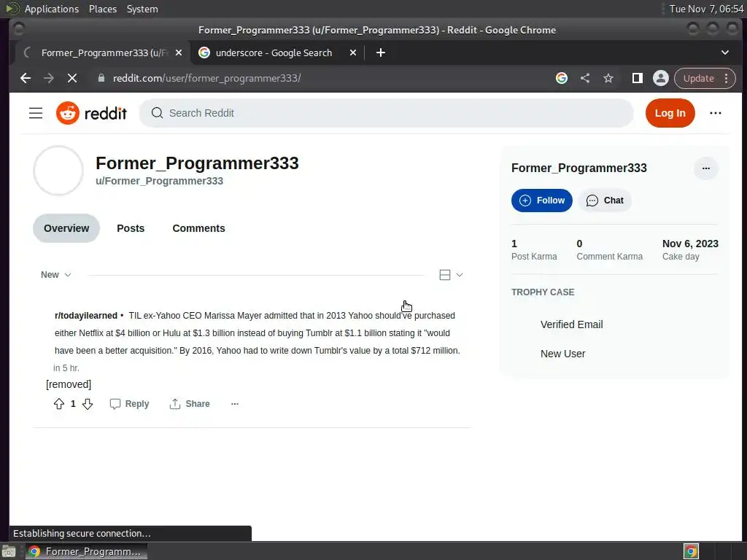Start a Chat with the user

(x=605, y=201)
